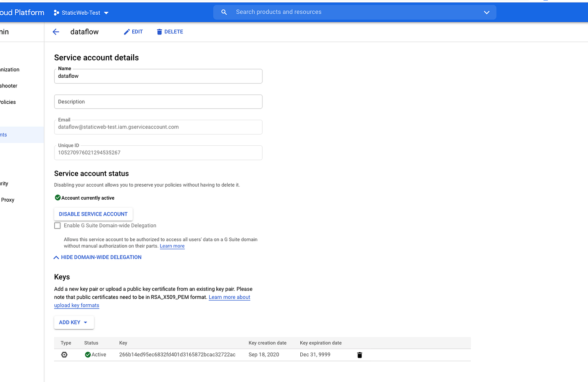588x382 pixels.
Task: Click the Delete trash icon next to Edit
Action: click(159, 32)
